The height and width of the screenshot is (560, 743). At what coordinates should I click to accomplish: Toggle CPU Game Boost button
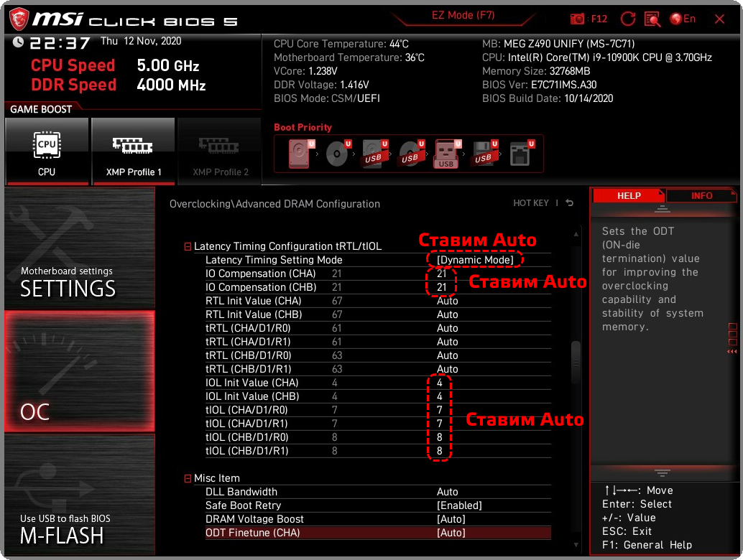click(47, 151)
